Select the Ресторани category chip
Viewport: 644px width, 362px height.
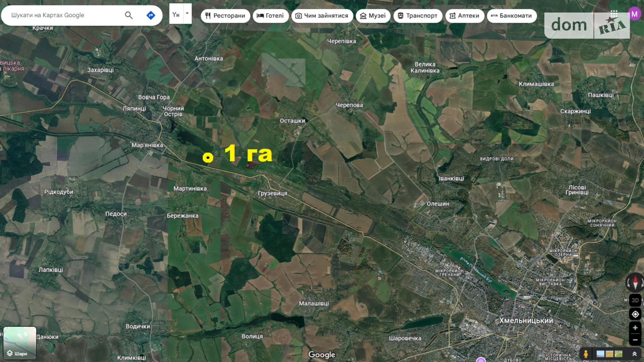click(x=225, y=16)
